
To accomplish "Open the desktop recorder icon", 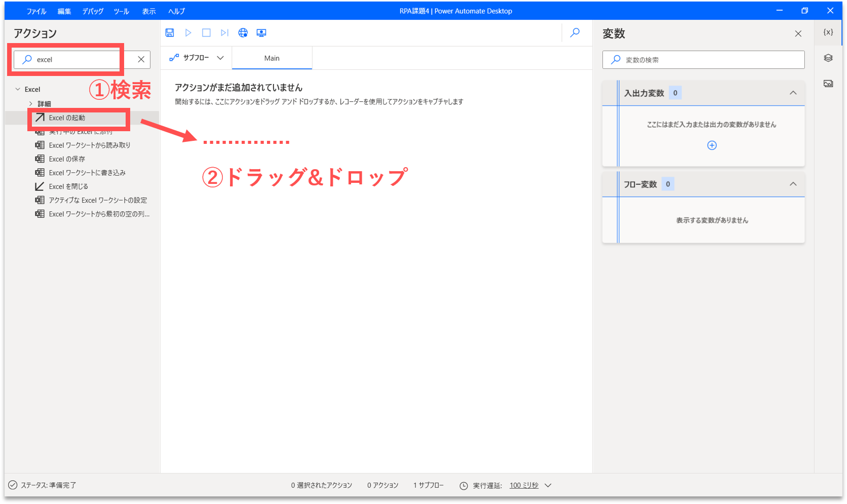I will pos(261,33).
